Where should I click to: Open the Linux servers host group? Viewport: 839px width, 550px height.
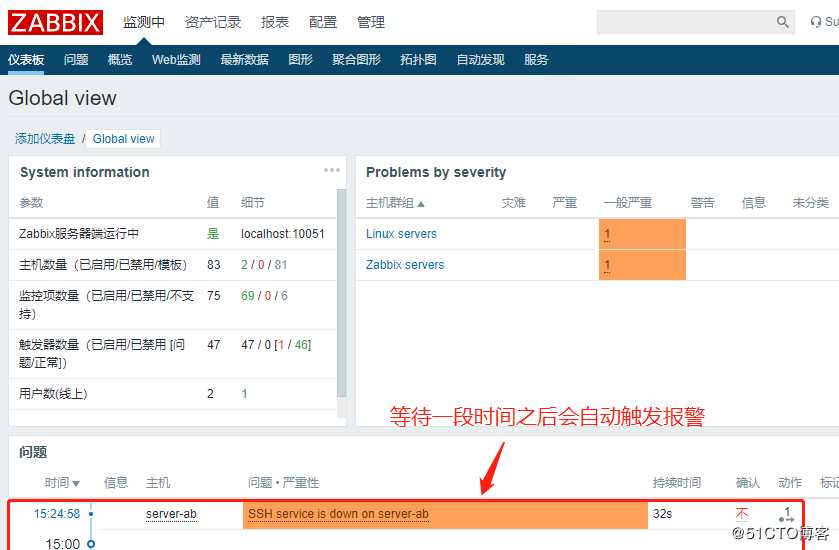click(401, 234)
